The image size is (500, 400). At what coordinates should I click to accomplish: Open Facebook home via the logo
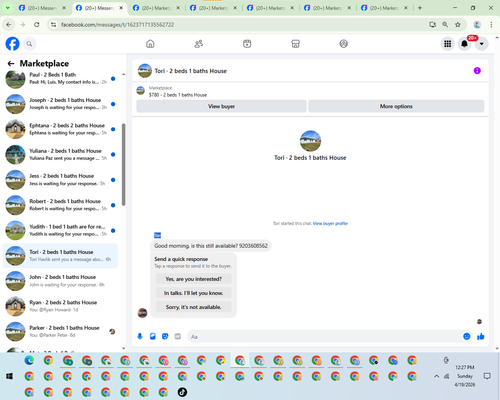point(12,44)
